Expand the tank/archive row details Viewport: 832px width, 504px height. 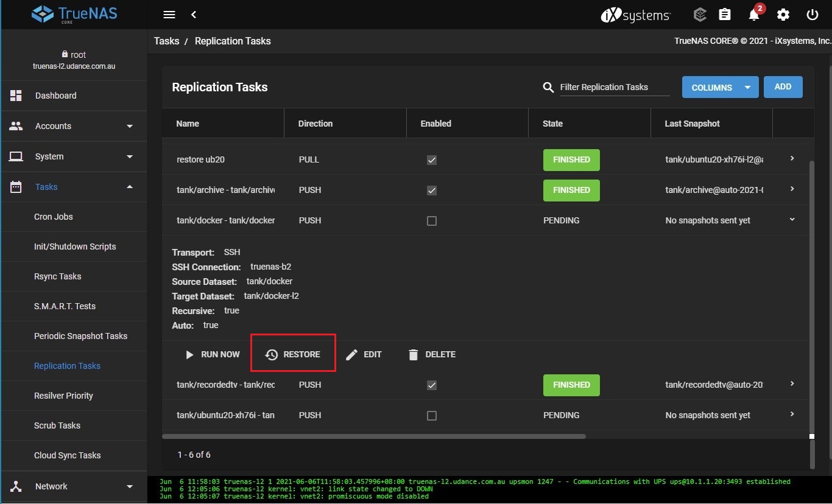(792, 189)
